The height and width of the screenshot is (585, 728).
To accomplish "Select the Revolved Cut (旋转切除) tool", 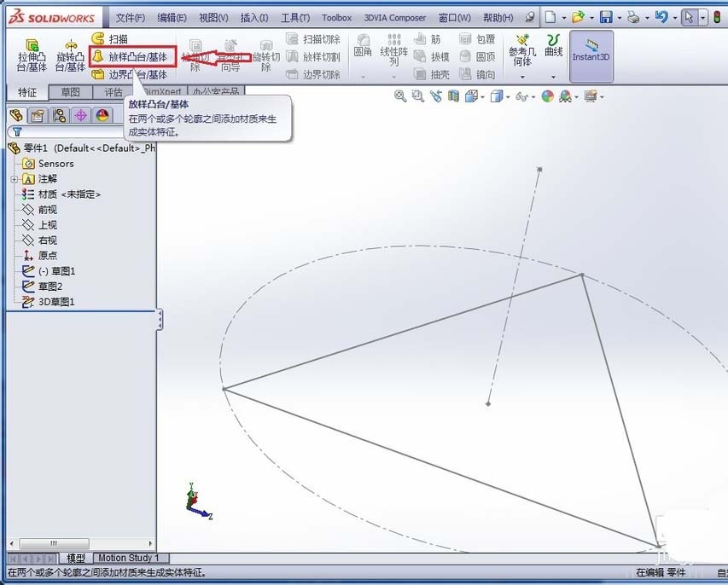I will (x=265, y=56).
